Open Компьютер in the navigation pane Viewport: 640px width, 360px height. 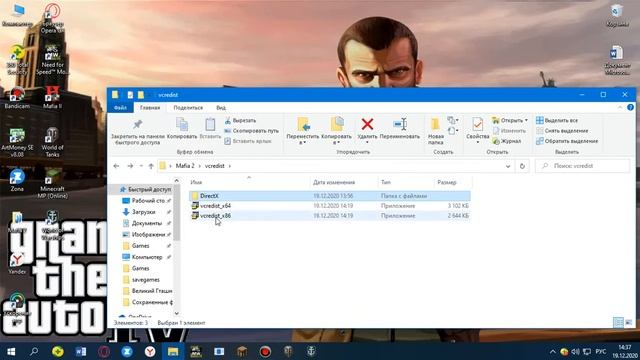click(147, 257)
